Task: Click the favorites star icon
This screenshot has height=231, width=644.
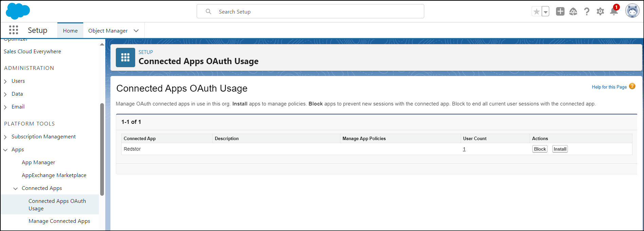Action: (537, 12)
